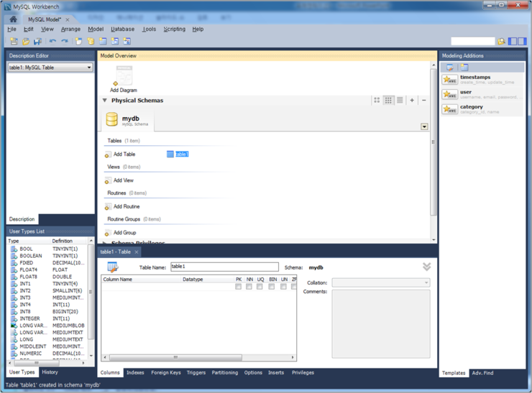Expand the Schema Privileges section
532x393 pixels.
(105, 243)
